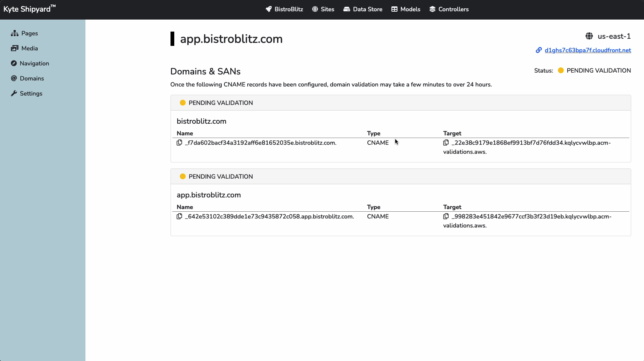Viewport: 644px width, 361px height.
Task: Click the globe icon beside us-east-1
Action: [590, 36]
